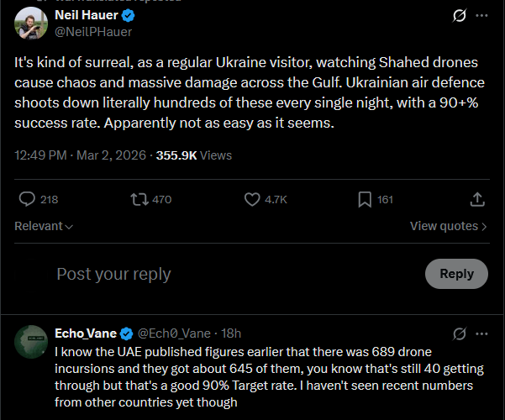This screenshot has width=505, height=420.
Task: Open the three-dot menu on Neil Hauer's tweet
Action: pyautogui.click(x=481, y=16)
